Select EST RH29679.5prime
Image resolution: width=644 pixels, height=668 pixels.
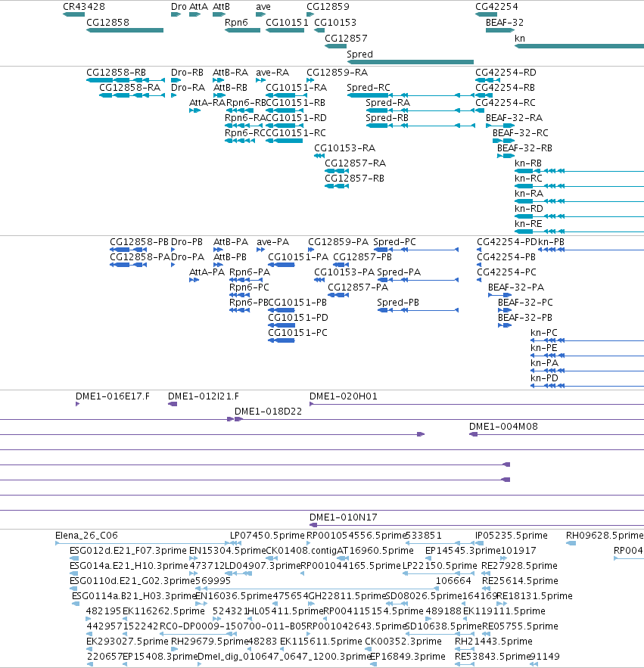(174, 649)
